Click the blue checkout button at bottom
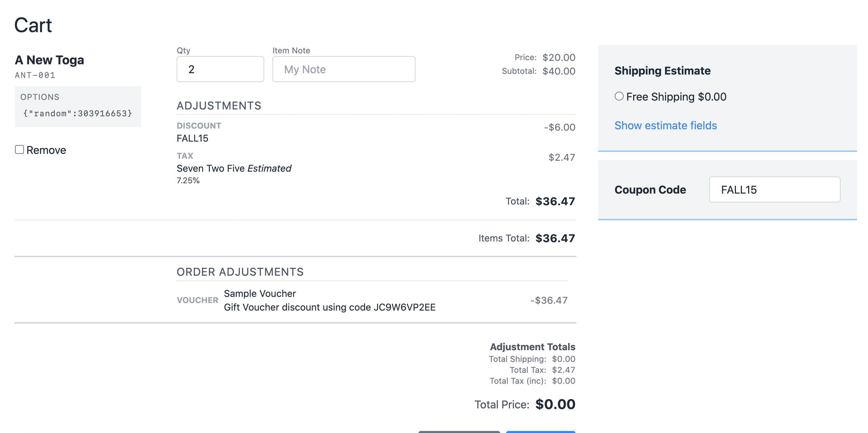 (540, 432)
